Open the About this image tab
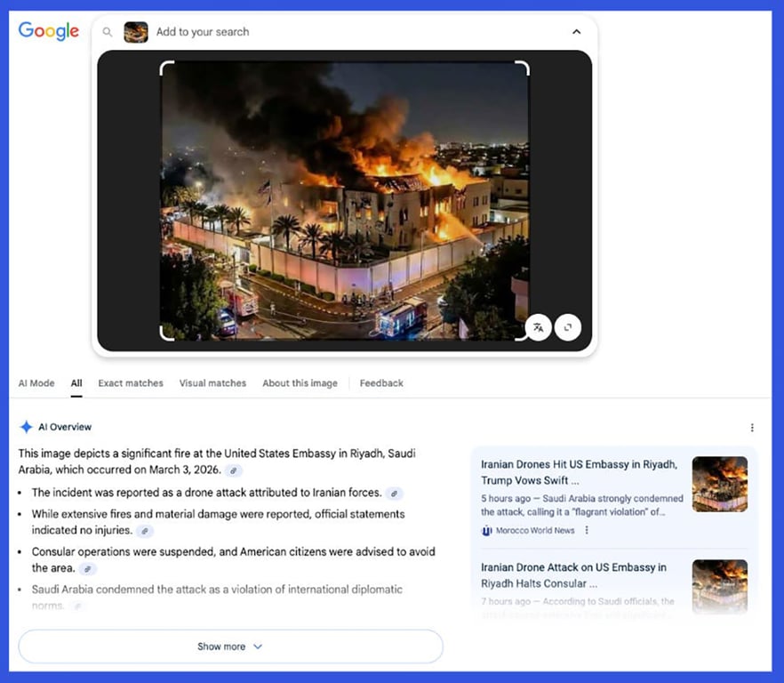 coord(300,383)
